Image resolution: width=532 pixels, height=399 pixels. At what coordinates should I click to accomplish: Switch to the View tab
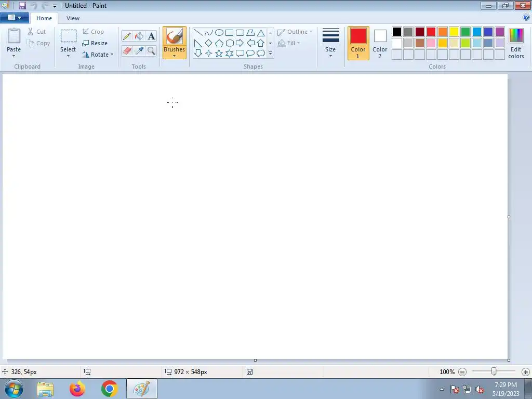pyautogui.click(x=73, y=18)
